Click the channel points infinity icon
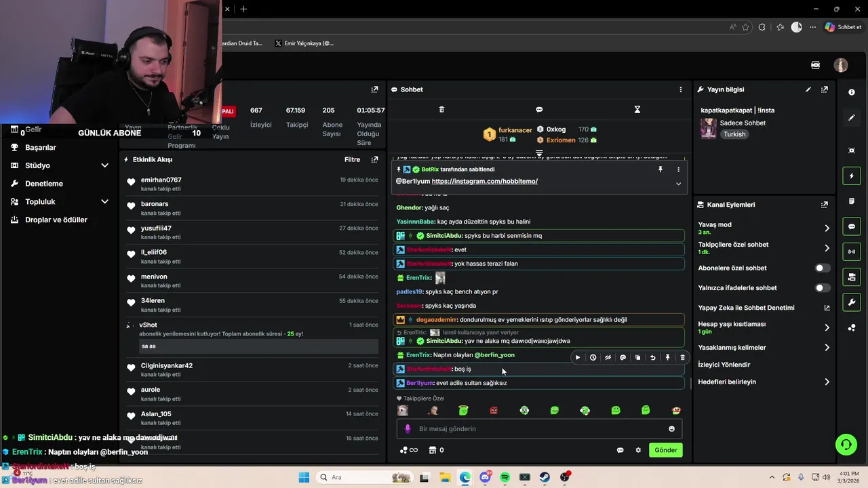 tap(409, 450)
